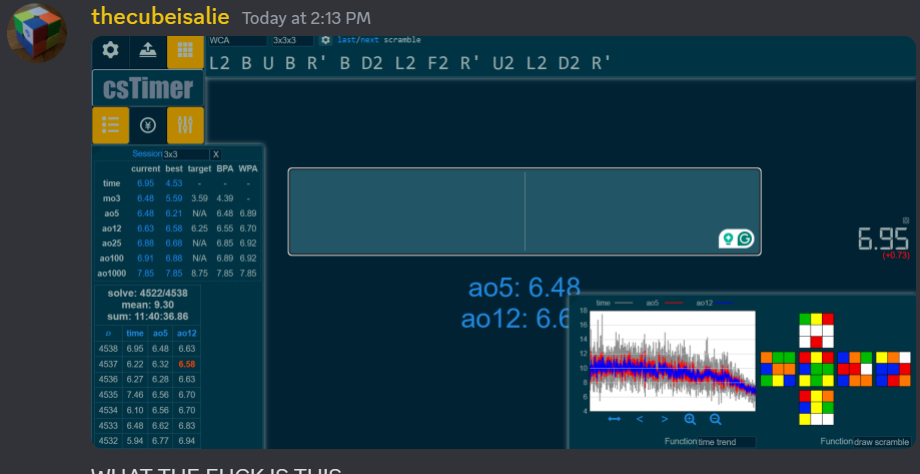Click the time trend chart
Image resolution: width=920 pixels, height=474 pixels.
pyautogui.click(x=672, y=360)
